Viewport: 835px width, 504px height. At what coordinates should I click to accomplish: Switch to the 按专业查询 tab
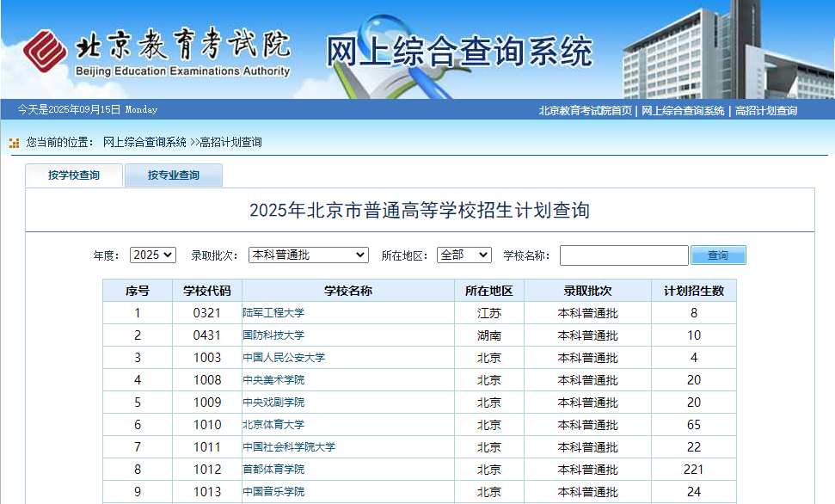click(x=173, y=175)
